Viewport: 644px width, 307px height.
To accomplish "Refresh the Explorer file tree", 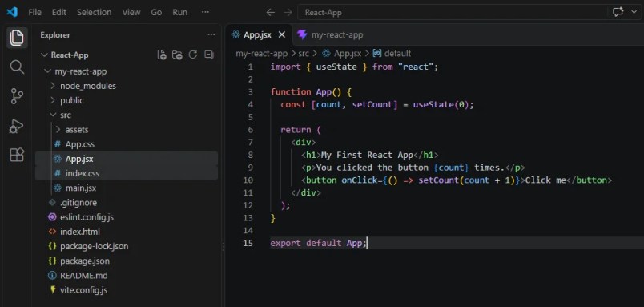I will click(x=193, y=55).
